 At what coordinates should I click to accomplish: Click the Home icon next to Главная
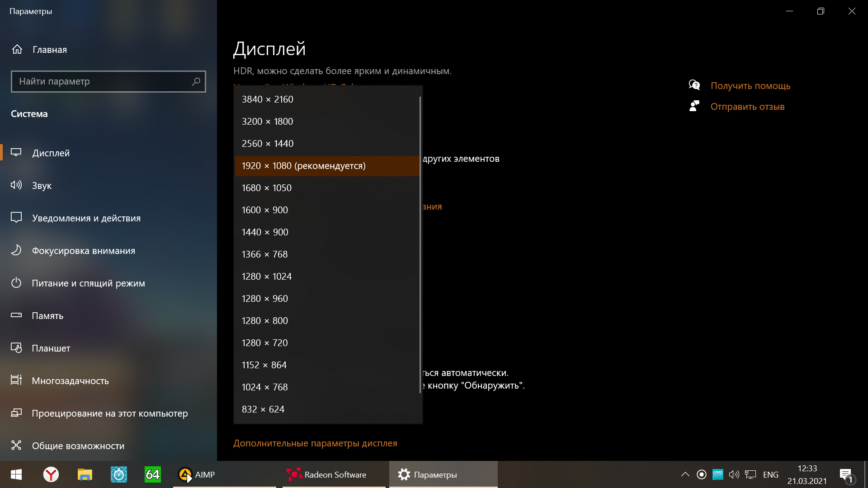[17, 49]
